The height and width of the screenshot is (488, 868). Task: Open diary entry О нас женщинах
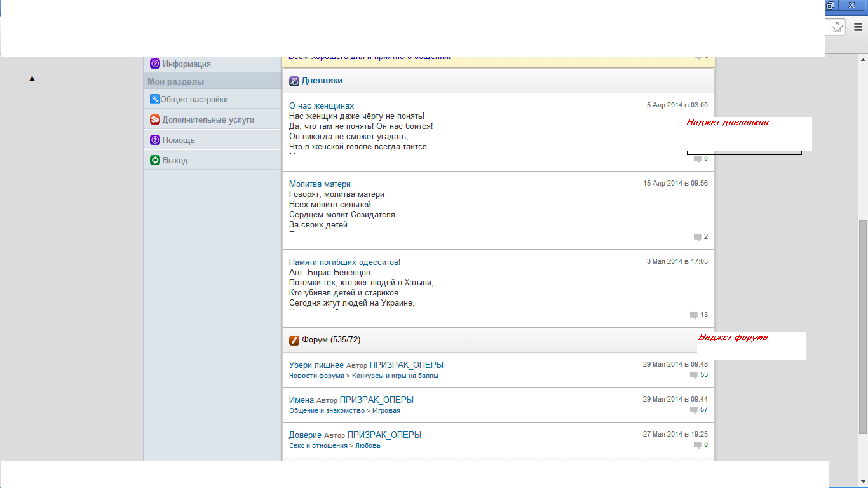pos(322,105)
